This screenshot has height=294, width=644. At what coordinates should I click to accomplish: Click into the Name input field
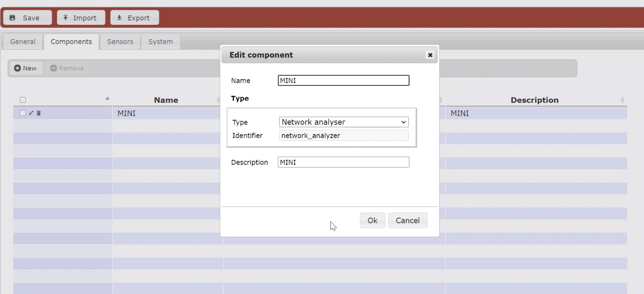(x=343, y=81)
